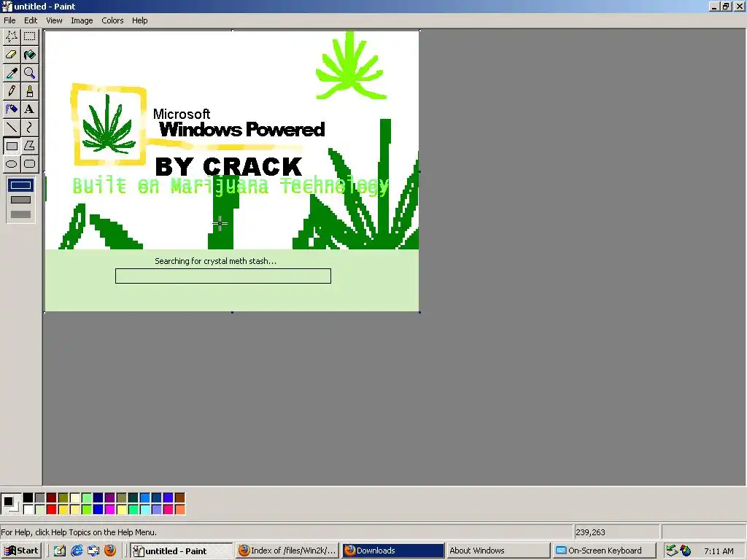Open the Help menu
747x560 pixels.
point(139,20)
